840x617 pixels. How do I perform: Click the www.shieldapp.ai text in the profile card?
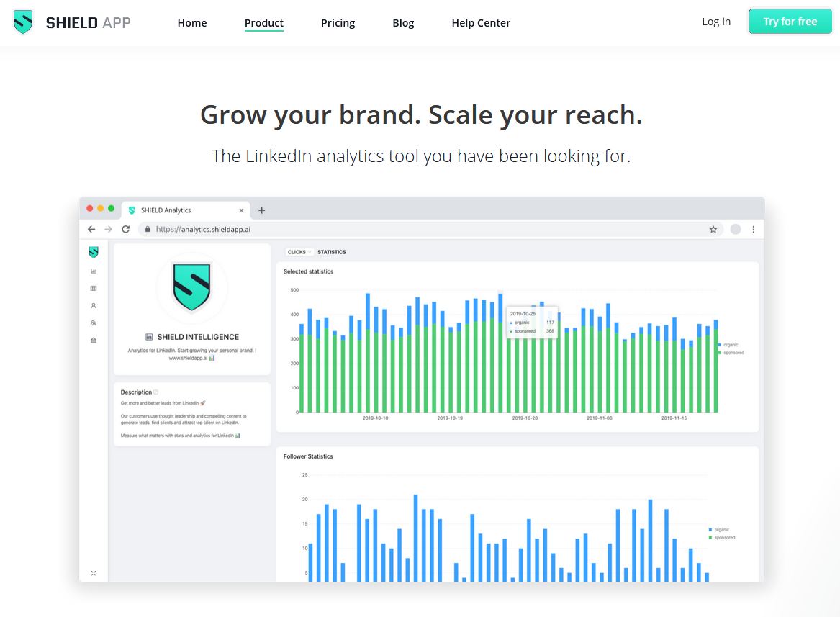[x=188, y=358]
